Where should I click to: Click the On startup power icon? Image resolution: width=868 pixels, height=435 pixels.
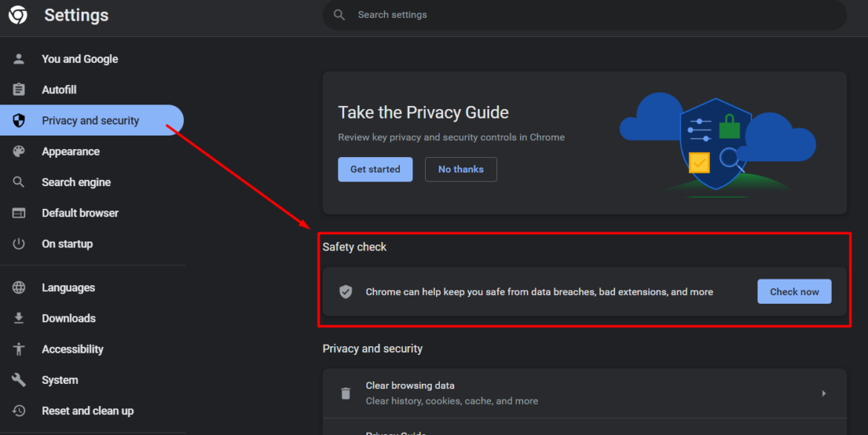[x=19, y=244]
